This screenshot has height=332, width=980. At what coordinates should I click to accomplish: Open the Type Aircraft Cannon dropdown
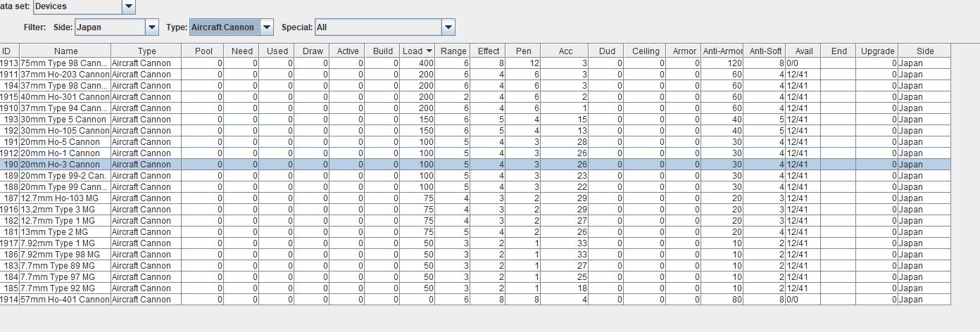tap(266, 27)
